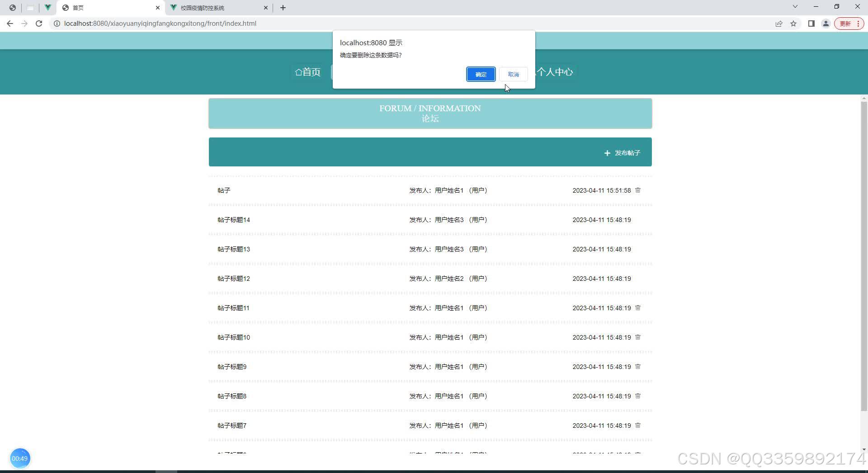This screenshot has width=868, height=473.
Task: Open post titled 帖子标题13
Action: [234, 249]
